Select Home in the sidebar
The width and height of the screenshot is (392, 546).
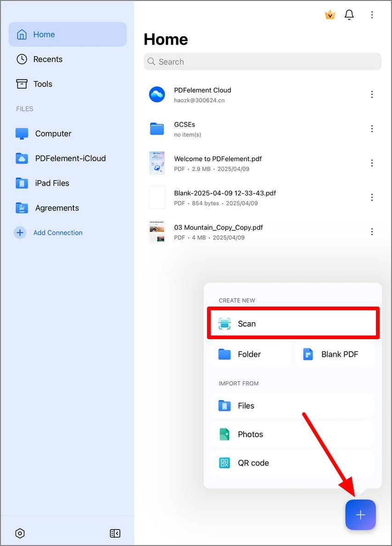click(67, 34)
